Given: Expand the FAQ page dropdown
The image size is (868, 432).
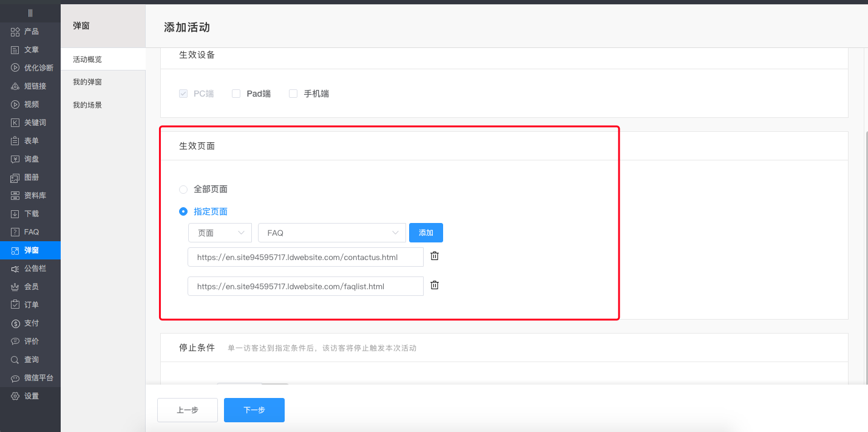Looking at the screenshot, I should coord(331,233).
